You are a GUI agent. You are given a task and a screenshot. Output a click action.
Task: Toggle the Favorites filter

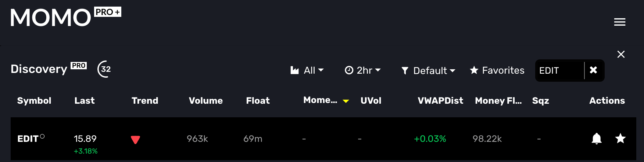pyautogui.click(x=497, y=70)
